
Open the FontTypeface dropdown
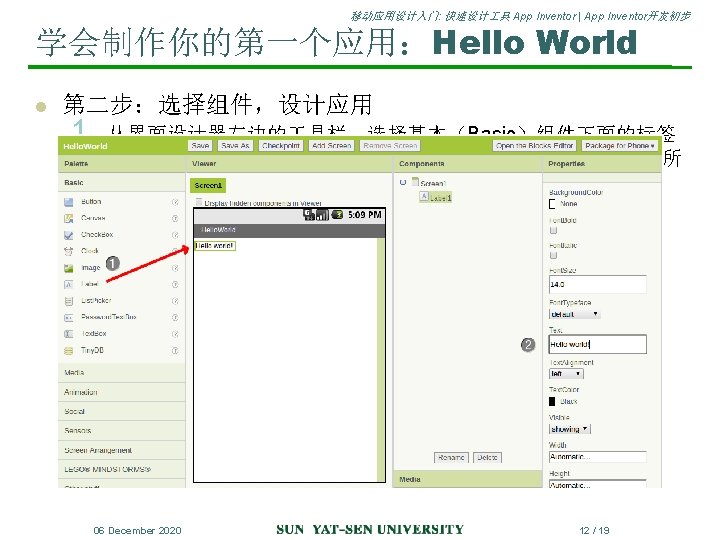click(574, 315)
